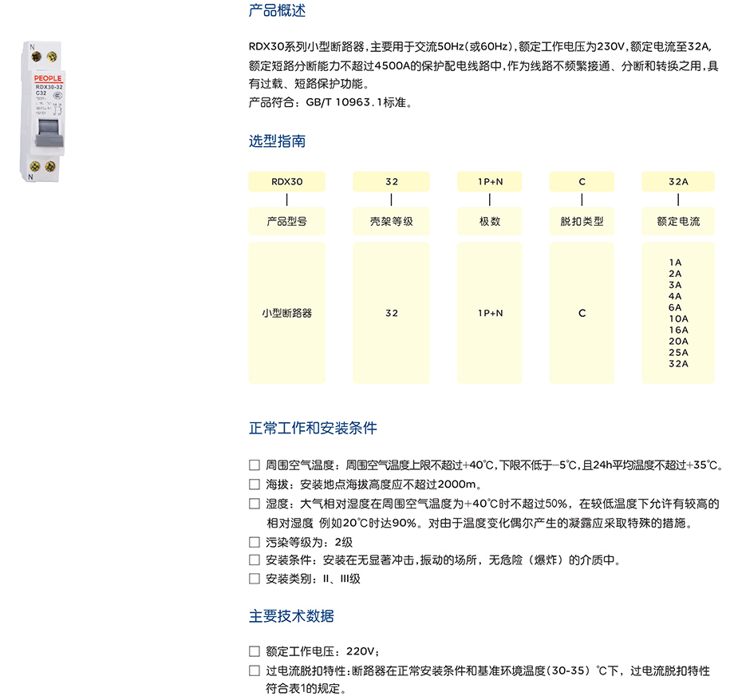
Task: Click the 壳架等级 label box
Action: click(391, 221)
